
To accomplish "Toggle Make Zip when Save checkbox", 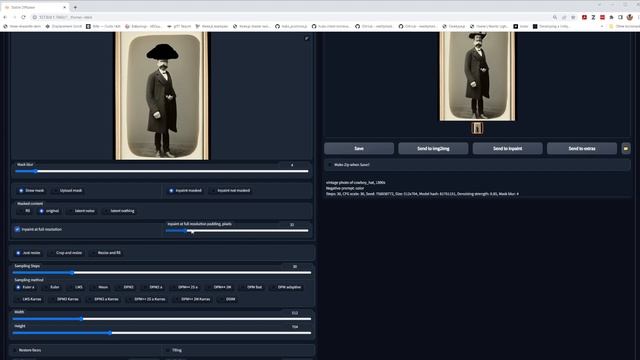I will pyautogui.click(x=330, y=165).
